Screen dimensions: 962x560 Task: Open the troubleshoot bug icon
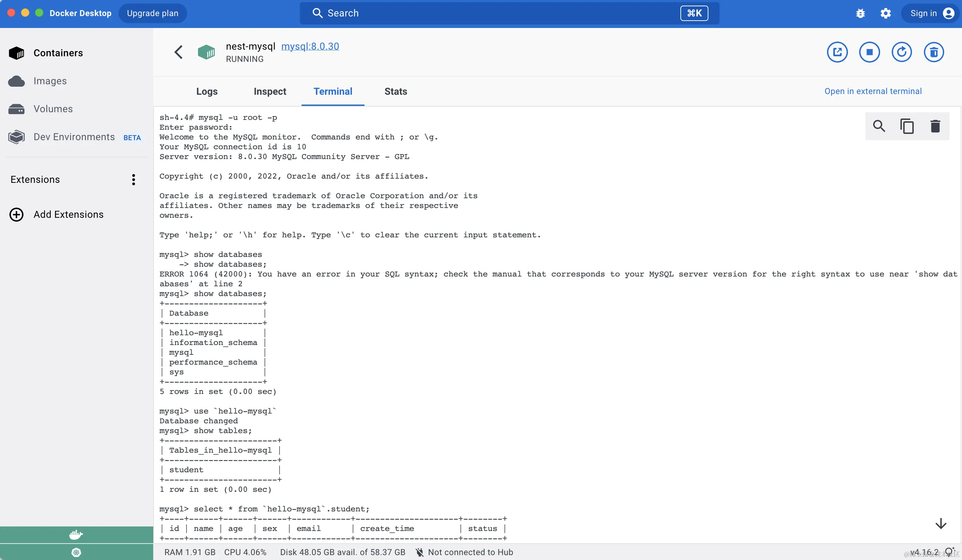[x=860, y=13]
